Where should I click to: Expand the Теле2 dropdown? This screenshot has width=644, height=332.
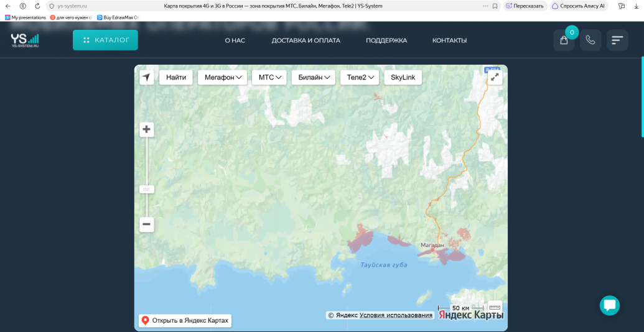coord(360,77)
